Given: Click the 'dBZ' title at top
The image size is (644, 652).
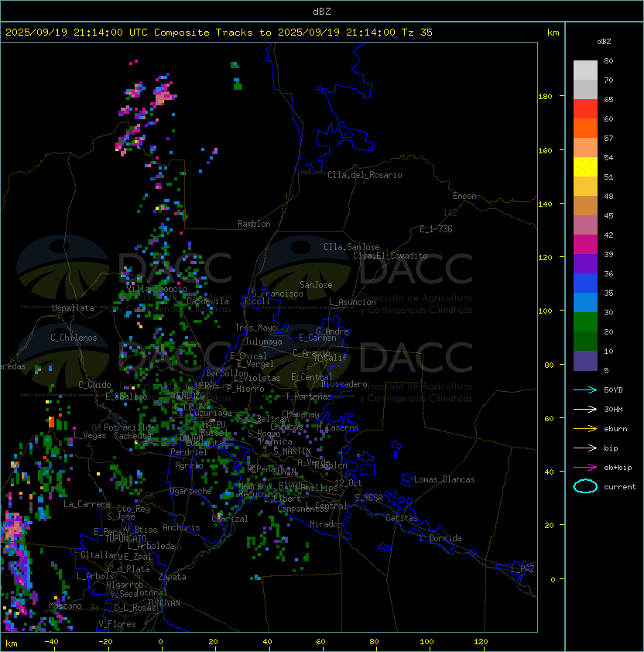Looking at the screenshot, I should [322, 12].
